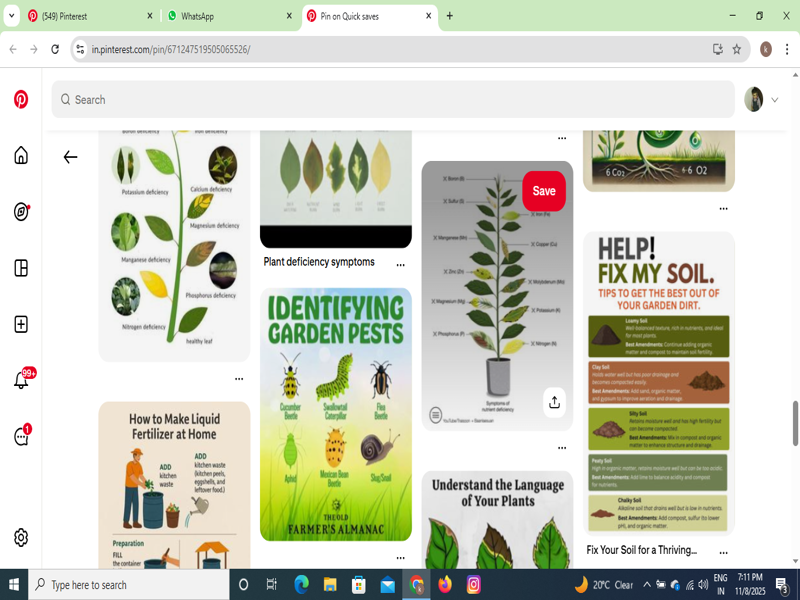Viewport: 800px width, 600px height.
Task: Open the Home feed icon in sidebar
Action: pyautogui.click(x=21, y=155)
